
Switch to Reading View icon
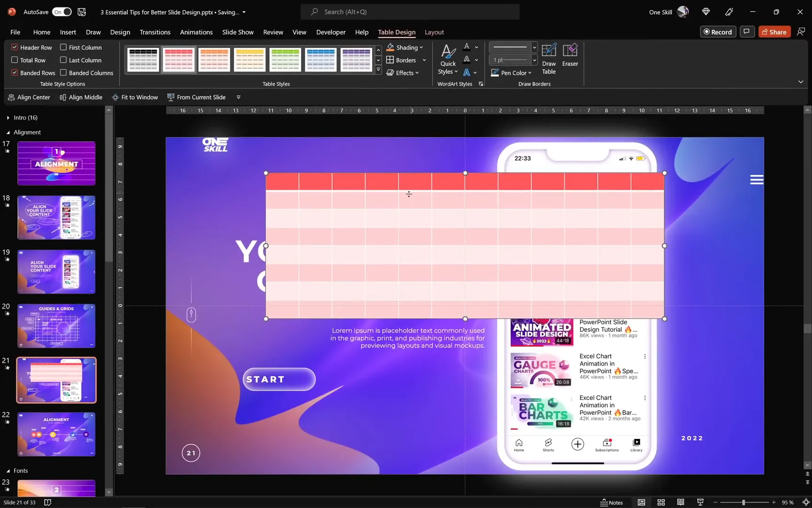680,502
